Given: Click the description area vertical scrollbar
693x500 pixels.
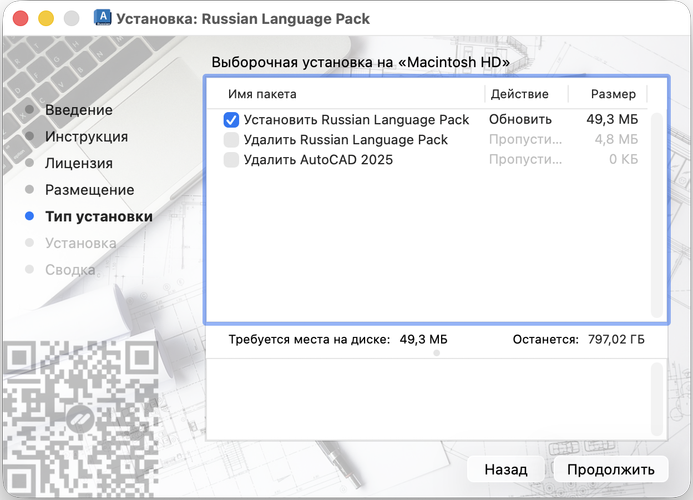Looking at the screenshot, I should tap(657, 399).
